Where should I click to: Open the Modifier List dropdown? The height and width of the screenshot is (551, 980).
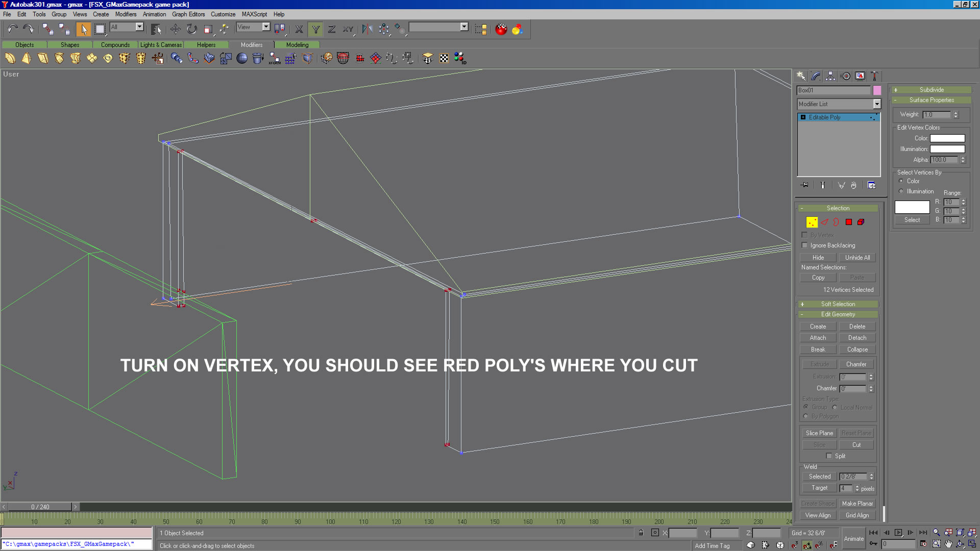point(877,104)
